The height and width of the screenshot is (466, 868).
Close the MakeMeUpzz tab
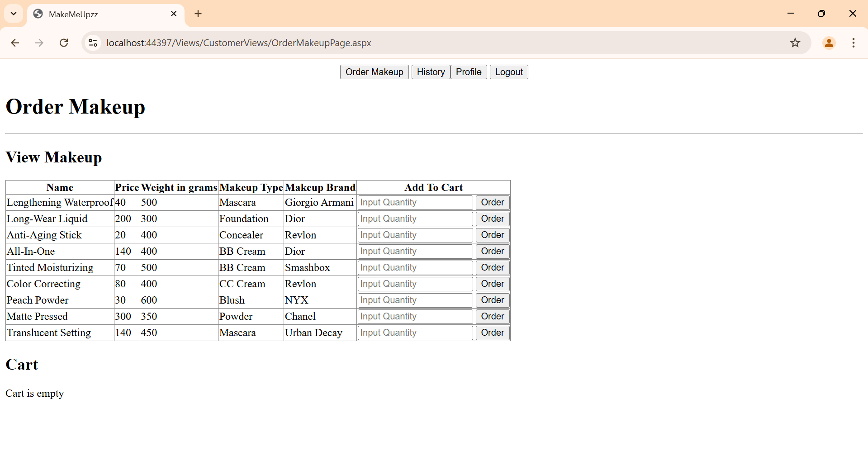pos(174,14)
